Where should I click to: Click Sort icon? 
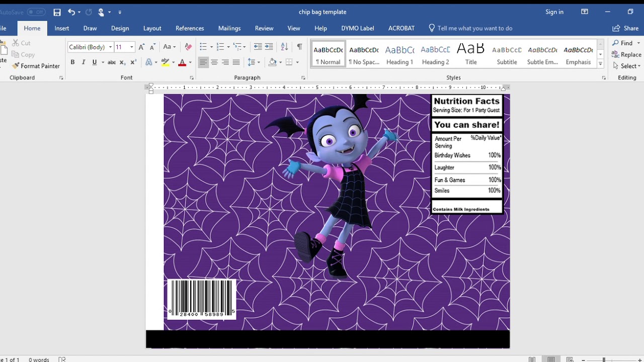point(284,47)
